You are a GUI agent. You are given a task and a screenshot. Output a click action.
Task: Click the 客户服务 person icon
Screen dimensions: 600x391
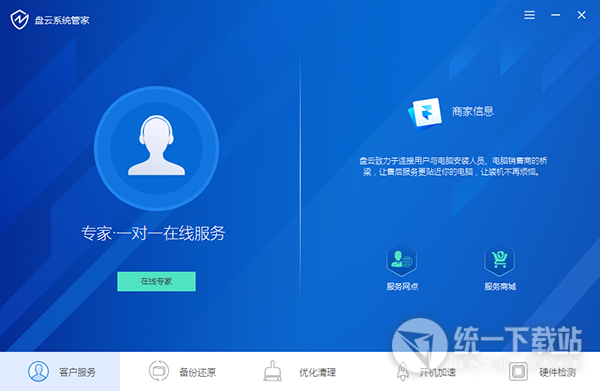tap(38, 371)
